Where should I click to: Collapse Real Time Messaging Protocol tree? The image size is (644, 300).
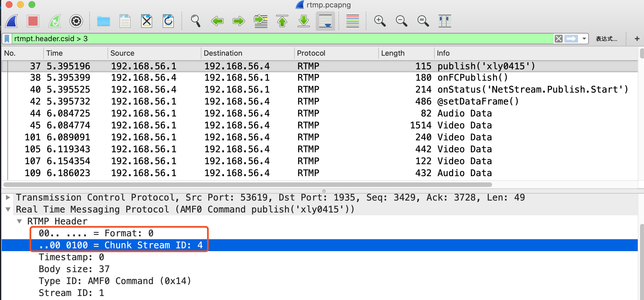click(x=8, y=209)
